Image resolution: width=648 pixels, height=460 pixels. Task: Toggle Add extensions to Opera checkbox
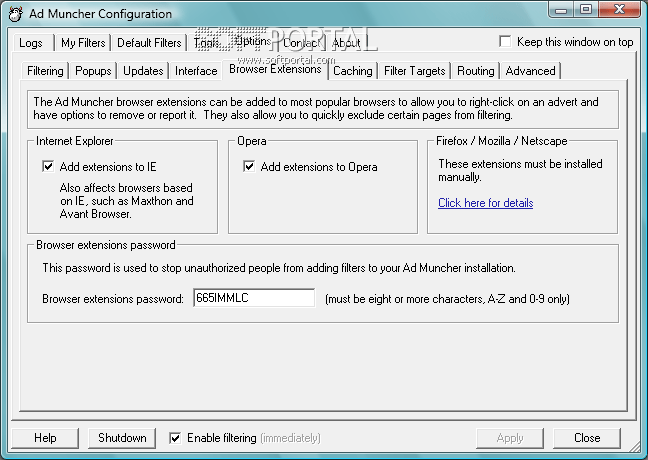pyautogui.click(x=249, y=167)
